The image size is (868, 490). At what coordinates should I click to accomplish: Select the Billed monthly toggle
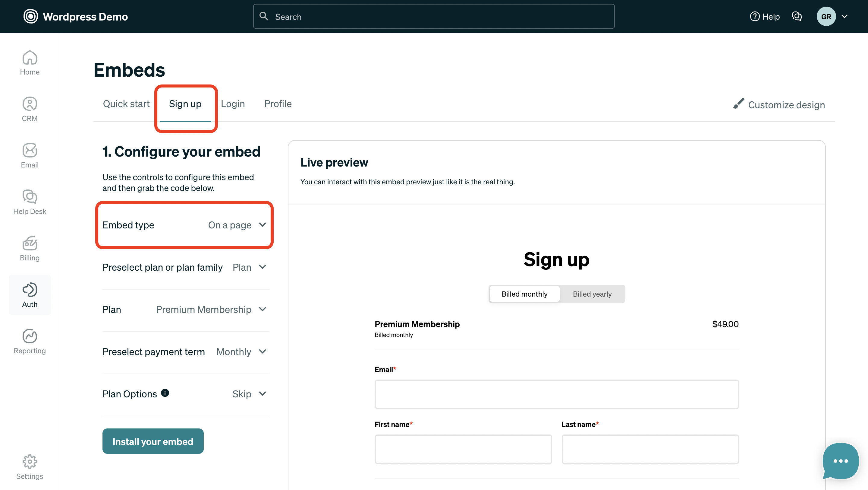tap(524, 294)
